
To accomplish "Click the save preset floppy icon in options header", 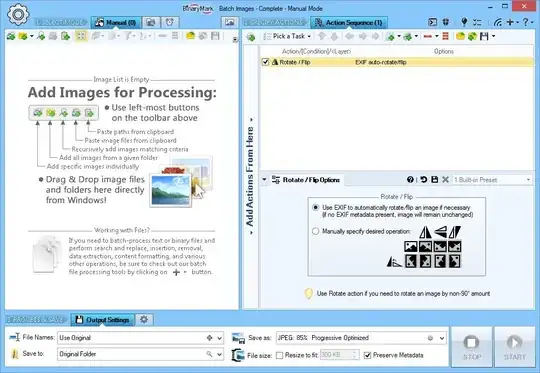I will click(x=435, y=179).
